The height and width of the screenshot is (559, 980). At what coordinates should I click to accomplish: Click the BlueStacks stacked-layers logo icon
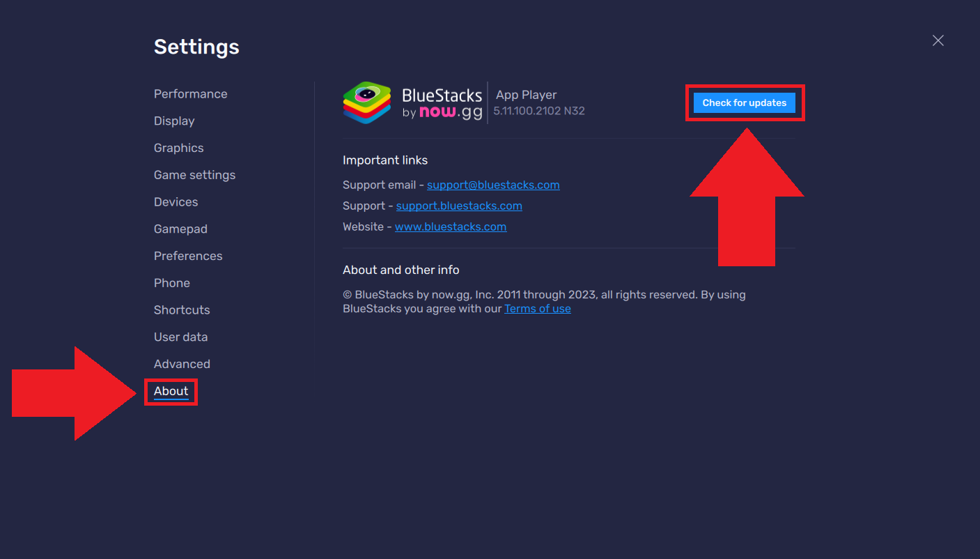[x=367, y=102]
